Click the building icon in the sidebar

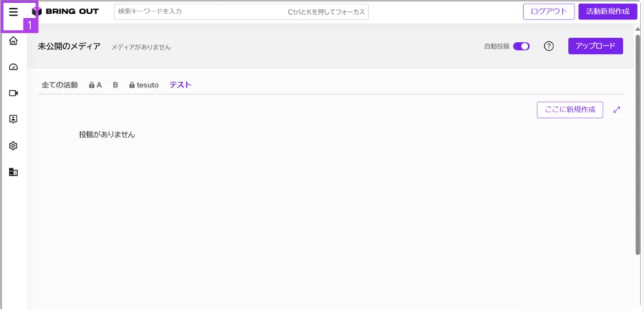tap(13, 172)
